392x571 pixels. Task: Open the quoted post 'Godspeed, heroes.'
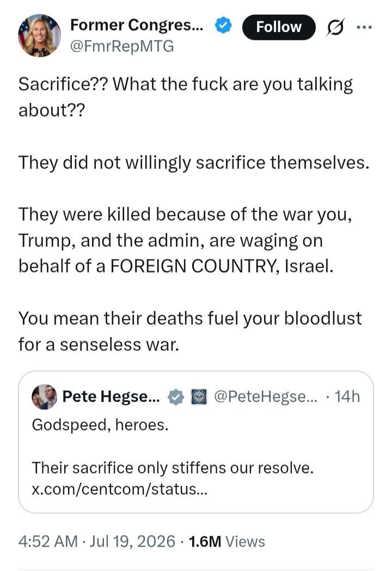(196, 442)
